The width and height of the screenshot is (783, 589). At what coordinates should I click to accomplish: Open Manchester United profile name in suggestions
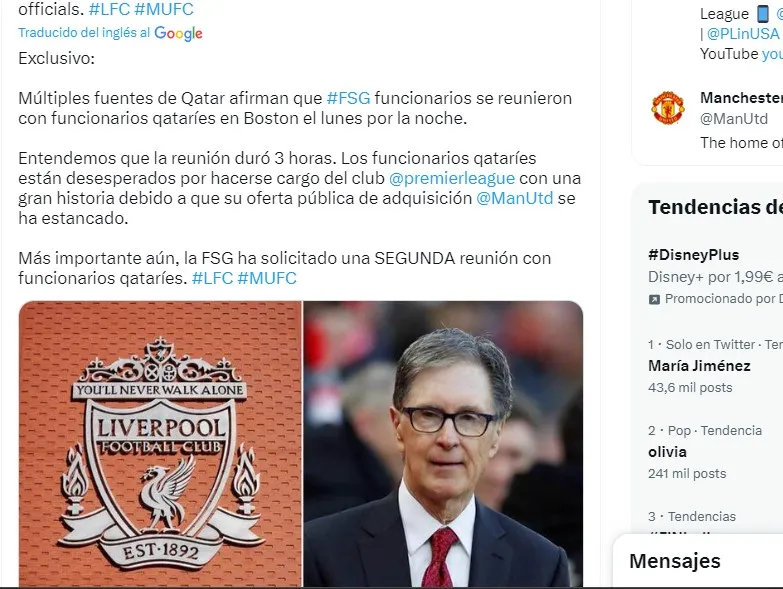742,98
